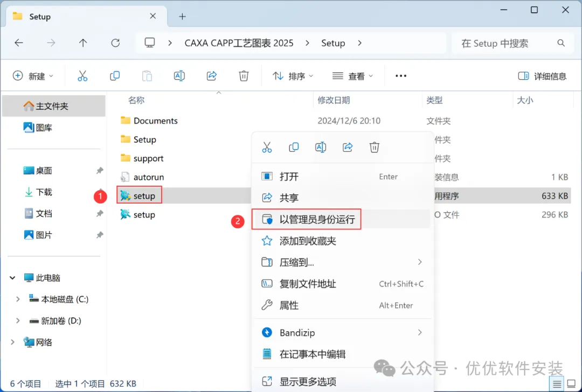The image size is (582, 392).
Task: Collapse the 此电脑 tree node
Action: tap(12, 277)
